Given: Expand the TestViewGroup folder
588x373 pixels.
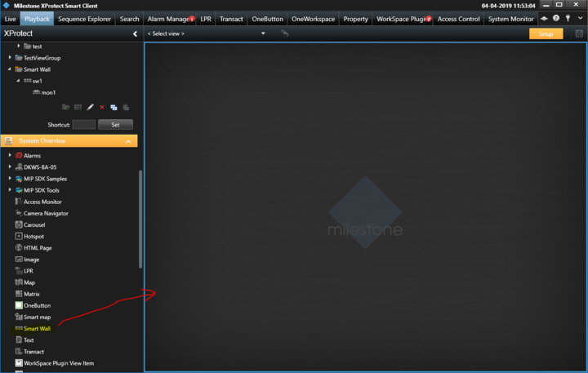Looking at the screenshot, I should (x=10, y=58).
